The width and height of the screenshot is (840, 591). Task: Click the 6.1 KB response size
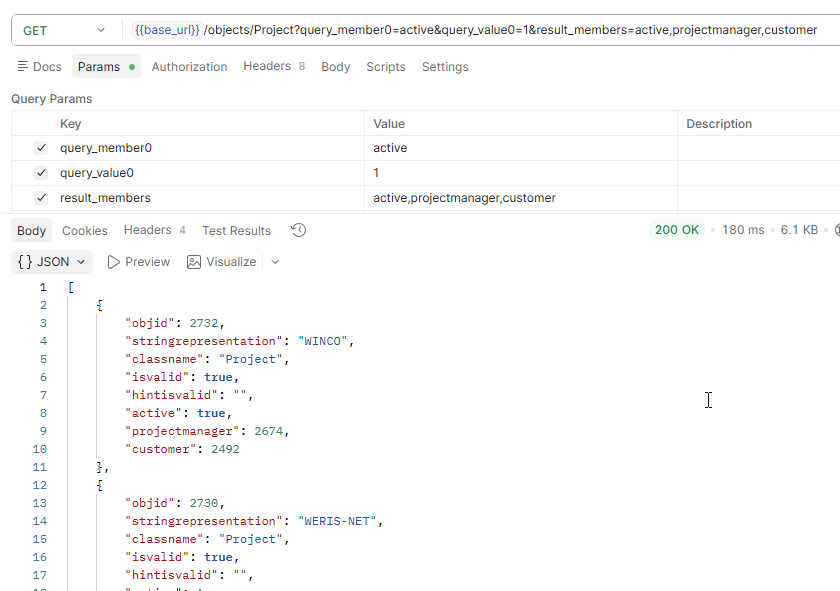tap(799, 230)
